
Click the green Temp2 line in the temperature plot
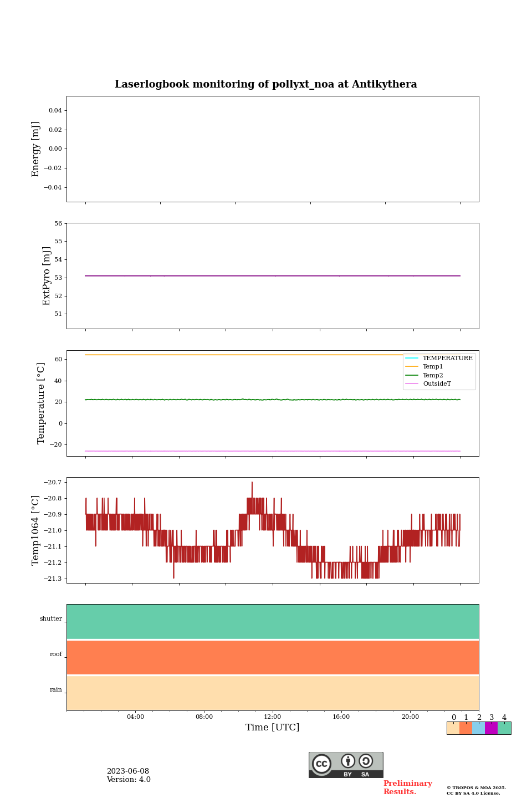pyautogui.click(x=273, y=400)
